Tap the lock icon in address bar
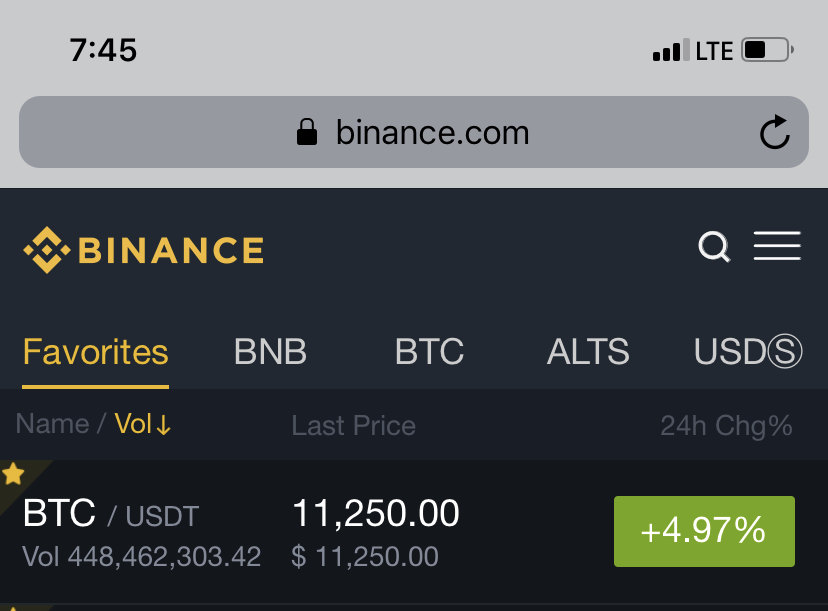This screenshot has width=828, height=611. tap(307, 132)
